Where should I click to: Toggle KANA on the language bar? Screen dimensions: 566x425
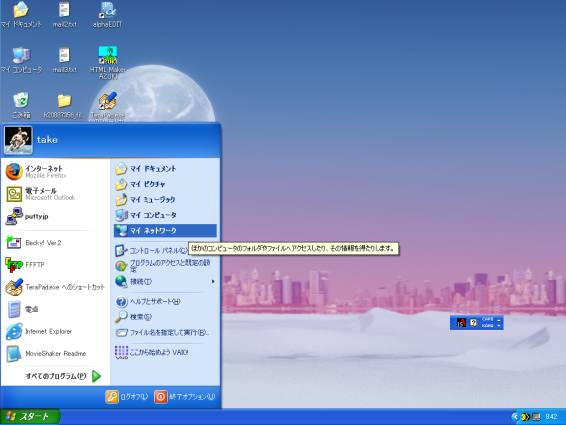(487, 325)
